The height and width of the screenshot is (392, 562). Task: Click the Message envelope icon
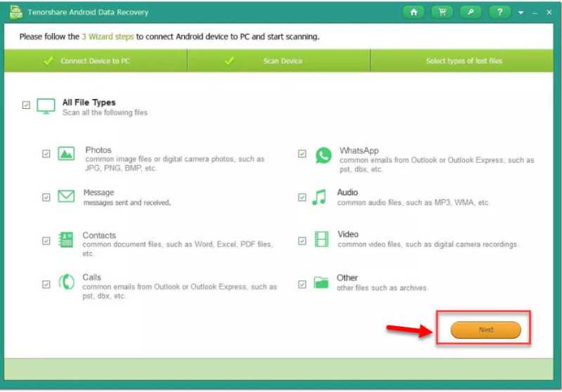point(66,197)
